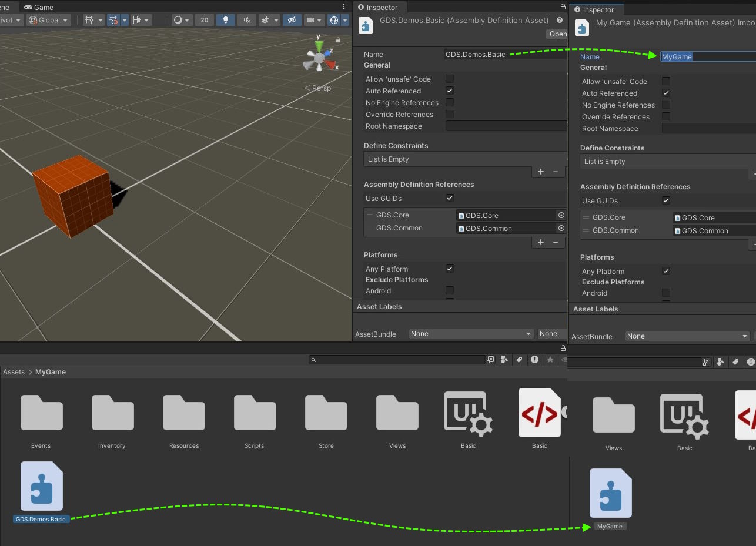Open the AssetBundle None dropdown in the left inspector
The image size is (756, 546).
click(470, 334)
